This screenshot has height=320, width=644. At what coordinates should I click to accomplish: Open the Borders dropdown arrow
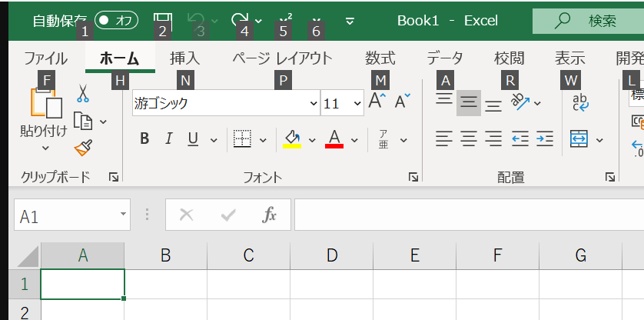click(264, 140)
